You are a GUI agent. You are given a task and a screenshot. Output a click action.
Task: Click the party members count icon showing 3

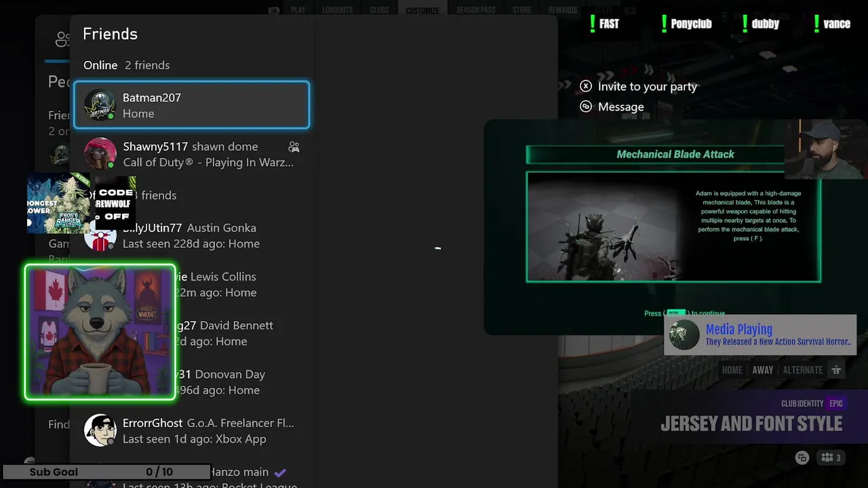(831, 457)
